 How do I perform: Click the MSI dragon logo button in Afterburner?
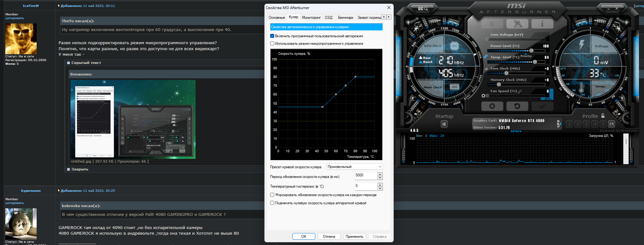(x=517, y=24)
